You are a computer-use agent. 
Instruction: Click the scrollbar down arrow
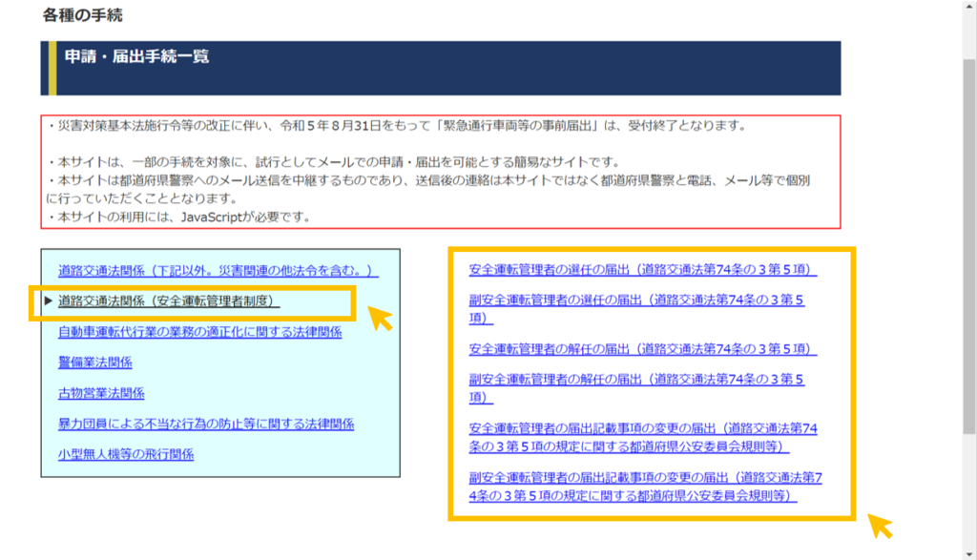[969, 553]
